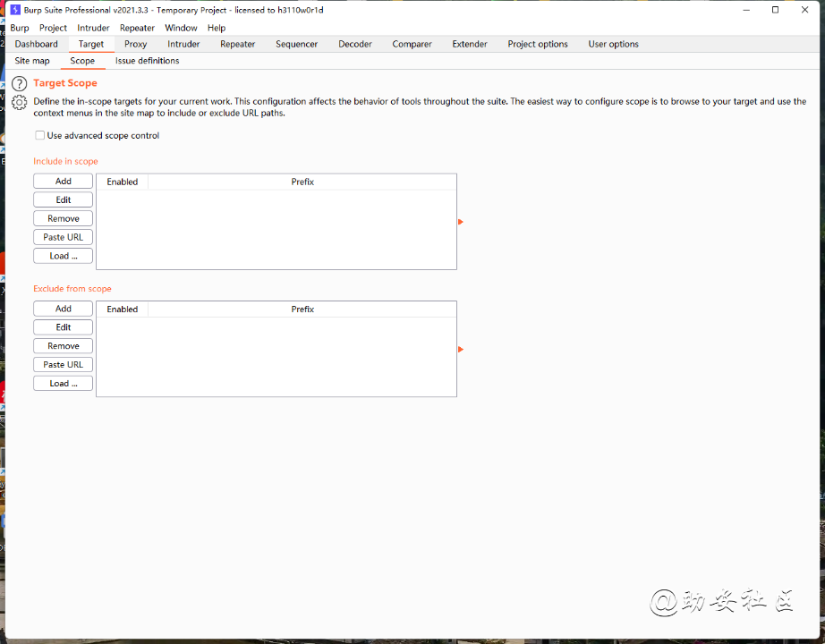Open the Comparer tab
The width and height of the screenshot is (825, 644).
[412, 44]
